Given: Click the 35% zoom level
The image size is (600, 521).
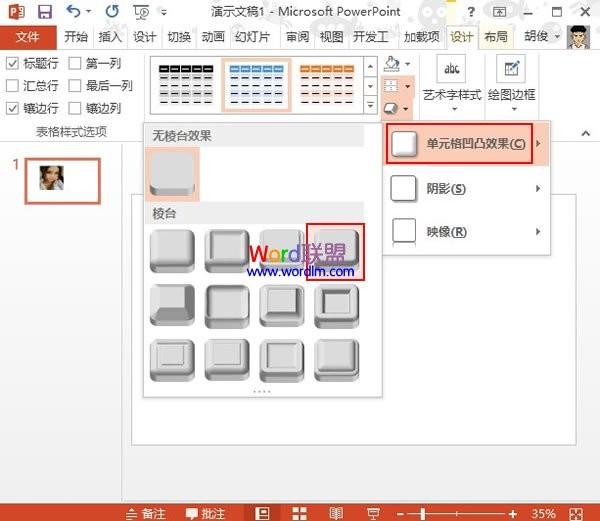Looking at the screenshot, I should pyautogui.click(x=543, y=513).
